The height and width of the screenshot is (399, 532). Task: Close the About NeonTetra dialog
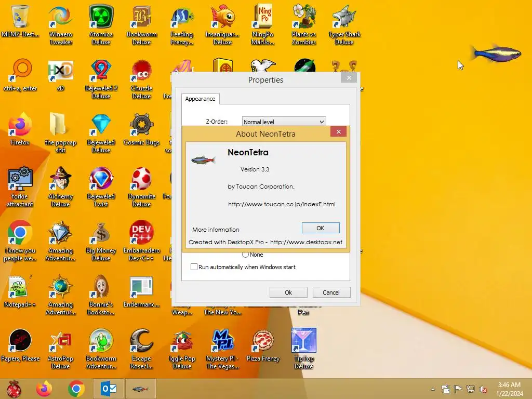tap(338, 131)
